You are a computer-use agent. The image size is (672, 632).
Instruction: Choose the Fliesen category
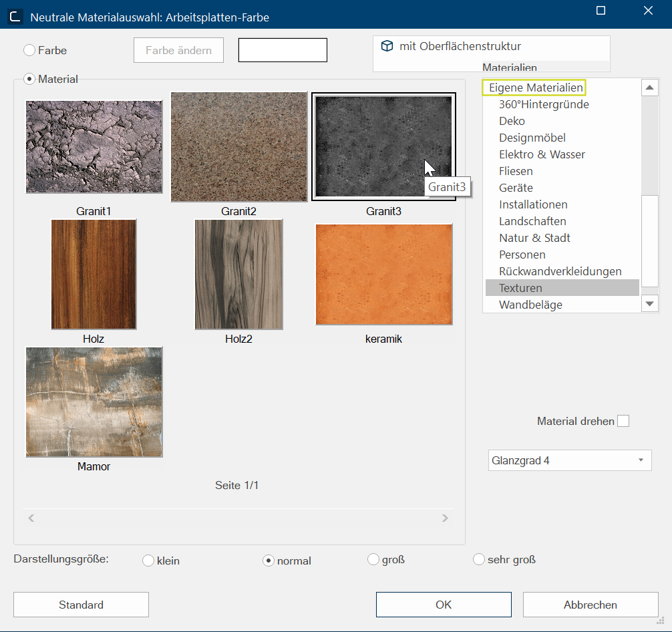[516, 171]
